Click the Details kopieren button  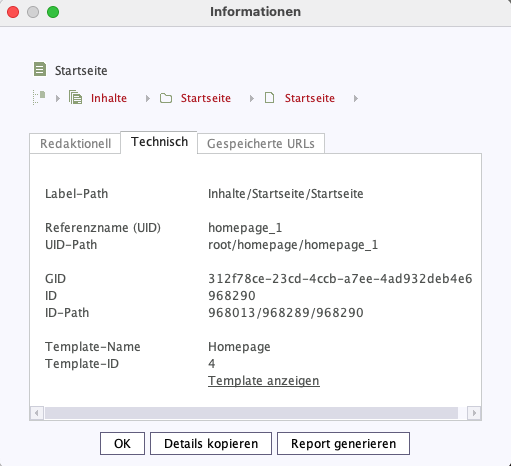[211, 443]
